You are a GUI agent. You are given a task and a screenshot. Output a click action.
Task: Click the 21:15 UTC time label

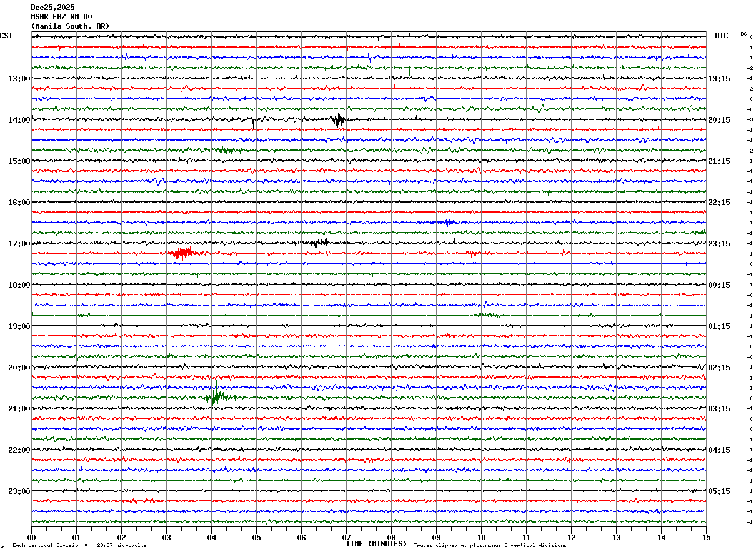[x=719, y=161]
